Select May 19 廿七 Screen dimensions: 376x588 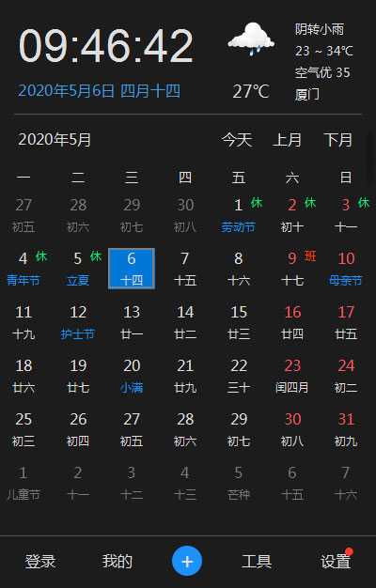(78, 376)
